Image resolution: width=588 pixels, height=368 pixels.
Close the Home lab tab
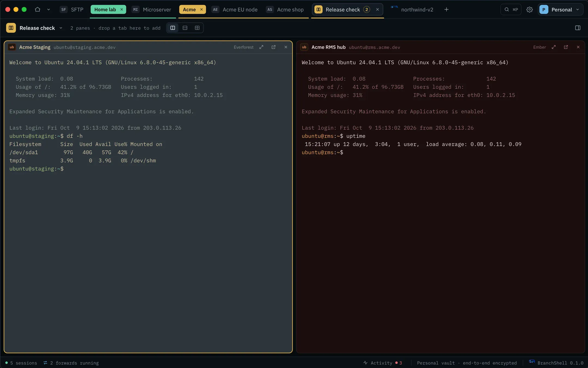point(122,10)
